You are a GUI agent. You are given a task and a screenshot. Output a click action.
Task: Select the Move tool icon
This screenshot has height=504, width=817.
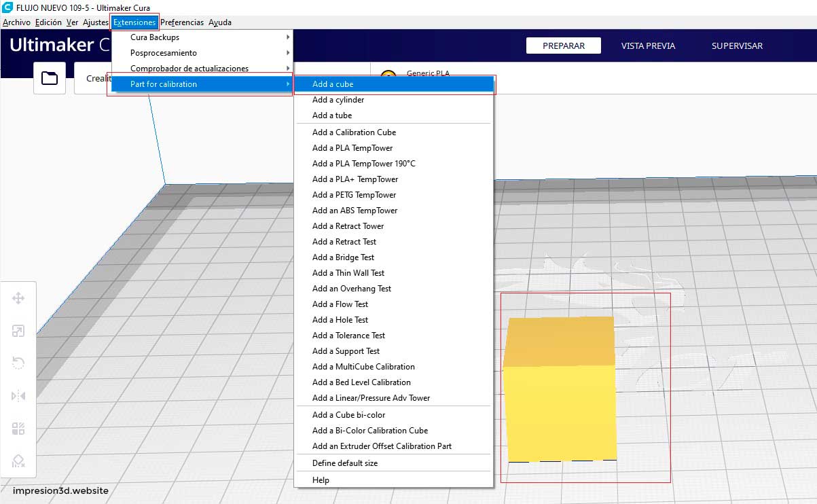point(18,298)
